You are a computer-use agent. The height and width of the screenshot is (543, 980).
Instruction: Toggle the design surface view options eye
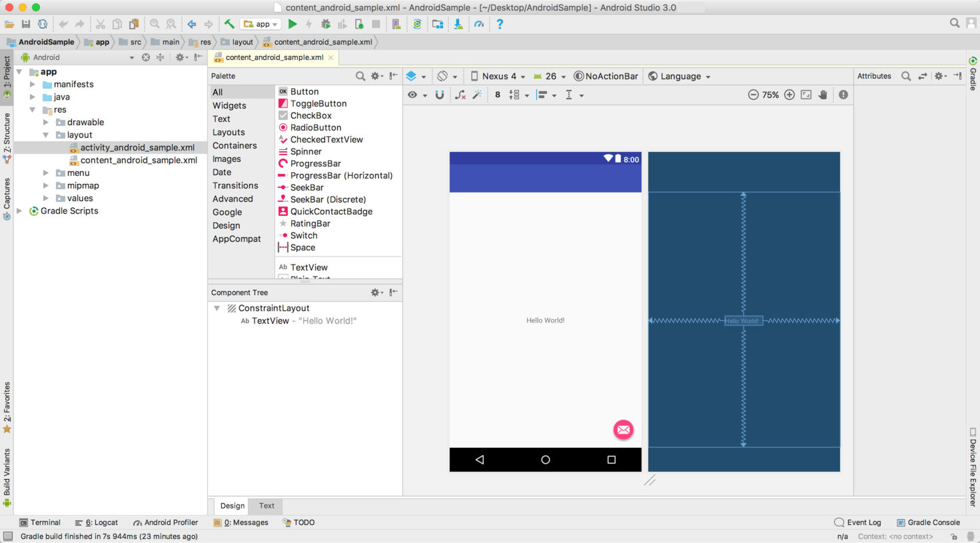(x=413, y=94)
